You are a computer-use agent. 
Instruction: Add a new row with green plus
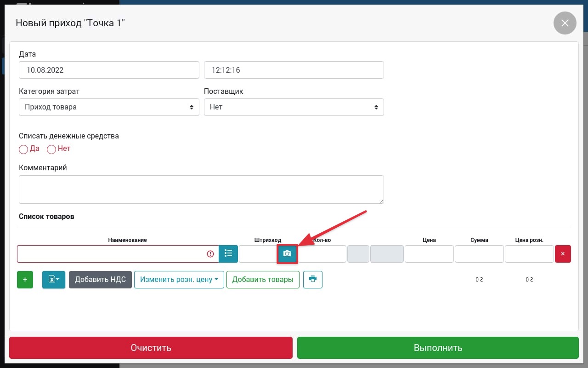(25, 280)
